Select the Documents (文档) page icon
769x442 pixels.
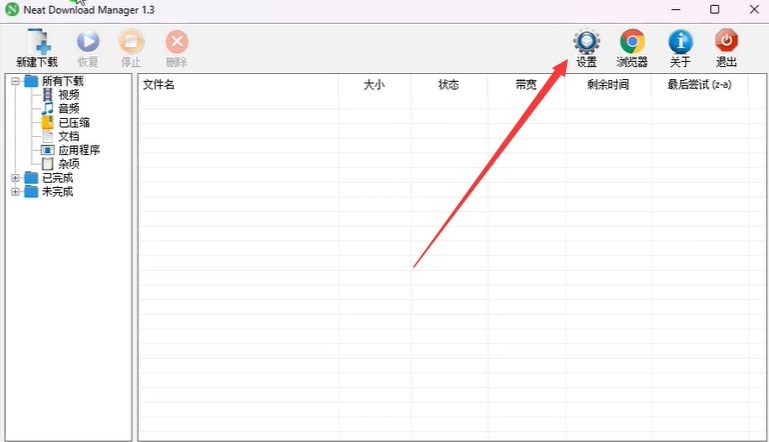point(47,136)
